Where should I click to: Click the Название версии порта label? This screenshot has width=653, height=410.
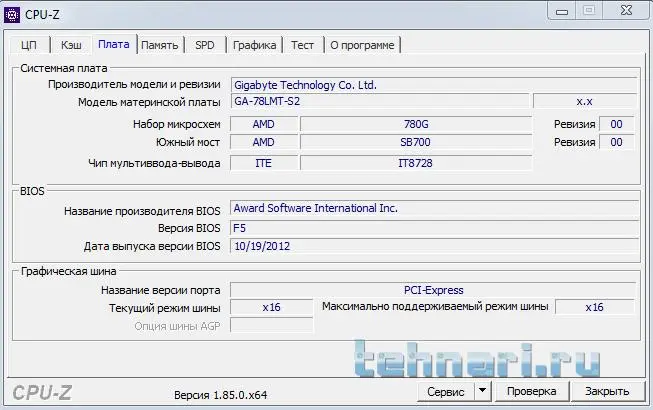coord(161,290)
